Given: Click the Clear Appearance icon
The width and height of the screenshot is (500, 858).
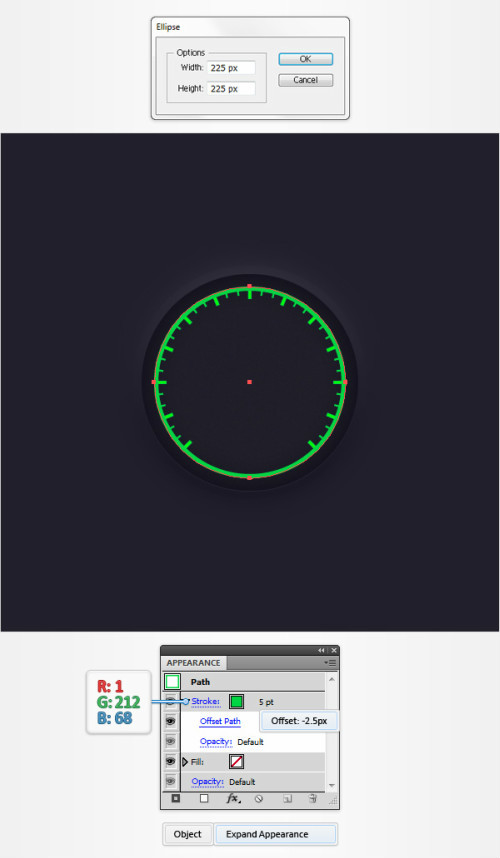Looking at the screenshot, I should click(259, 799).
